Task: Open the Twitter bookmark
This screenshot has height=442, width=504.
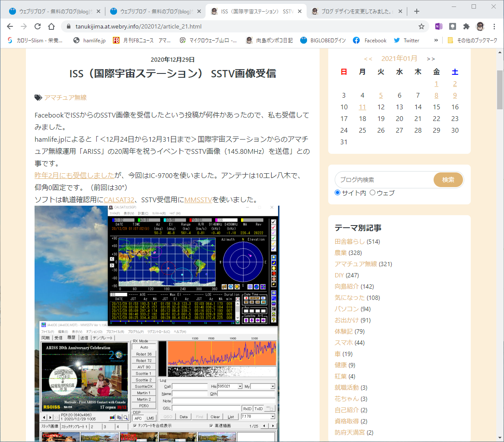Action: coord(406,40)
